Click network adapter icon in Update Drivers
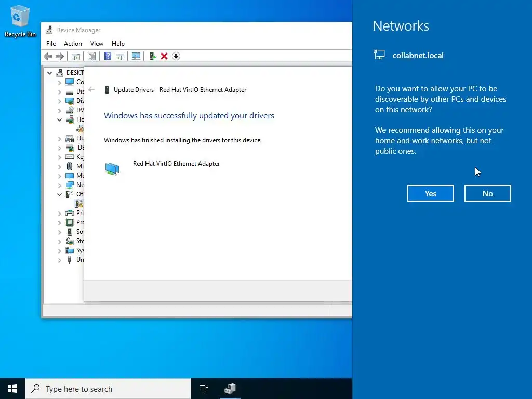The width and height of the screenshot is (532, 399). [x=112, y=169]
